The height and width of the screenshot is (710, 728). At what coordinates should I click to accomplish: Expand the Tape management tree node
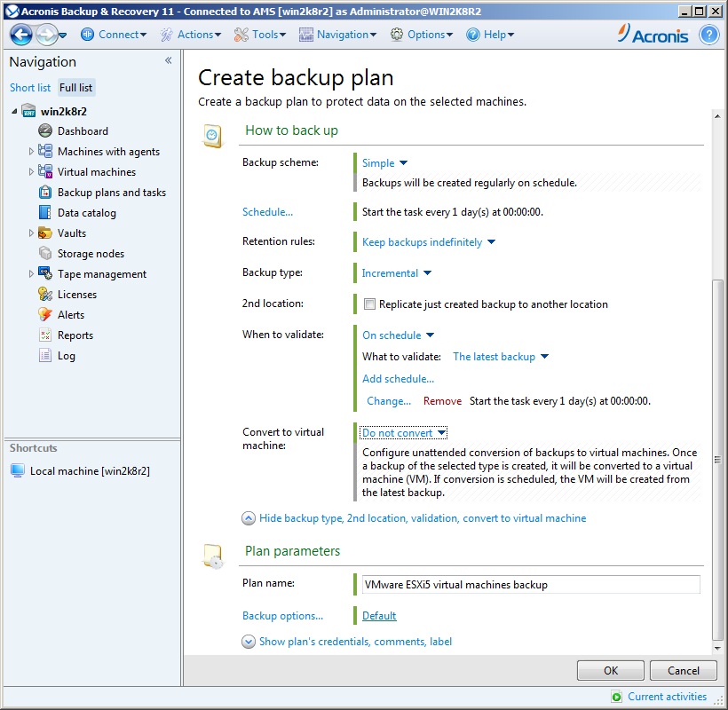[x=31, y=273]
